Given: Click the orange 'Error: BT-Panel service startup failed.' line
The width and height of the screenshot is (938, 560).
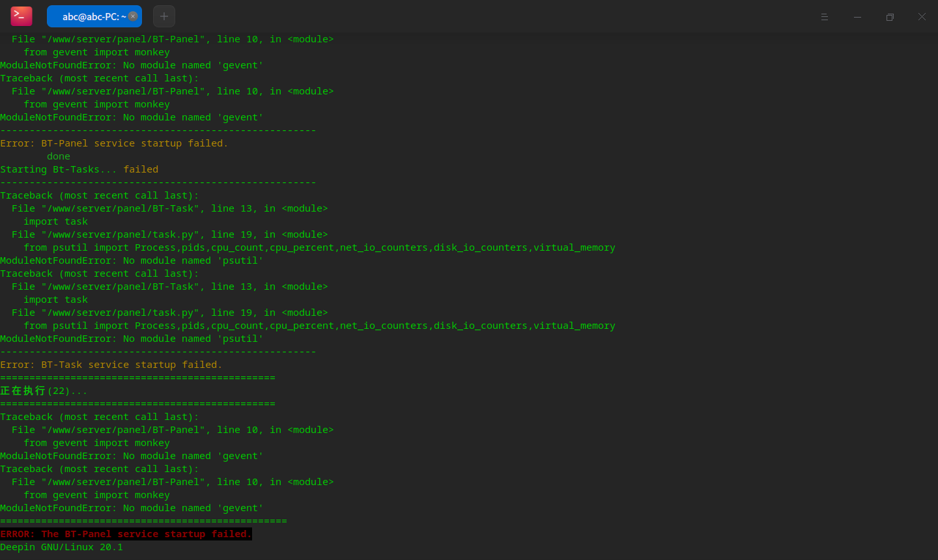Looking at the screenshot, I should pyautogui.click(x=114, y=143).
